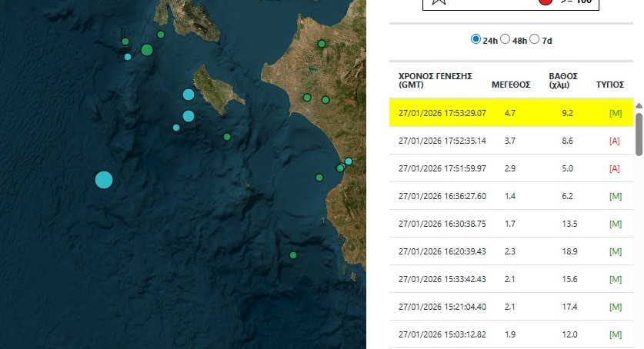This screenshot has height=349, width=644.
Task: Click the ΤΥΠΟΣ column header
Action: (x=610, y=85)
